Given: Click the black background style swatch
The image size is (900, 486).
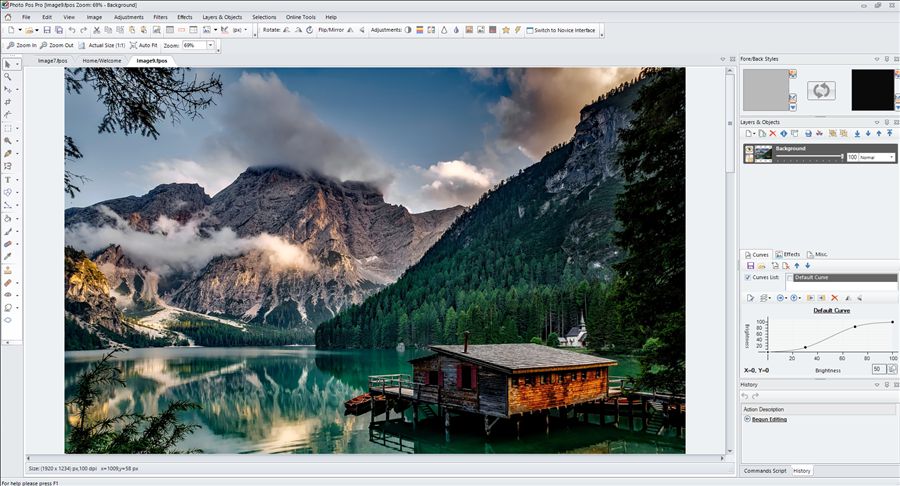Looking at the screenshot, I should (872, 90).
